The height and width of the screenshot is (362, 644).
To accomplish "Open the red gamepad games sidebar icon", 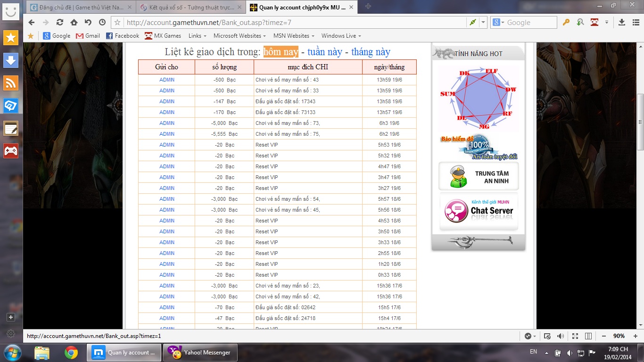I will pos(11,151).
